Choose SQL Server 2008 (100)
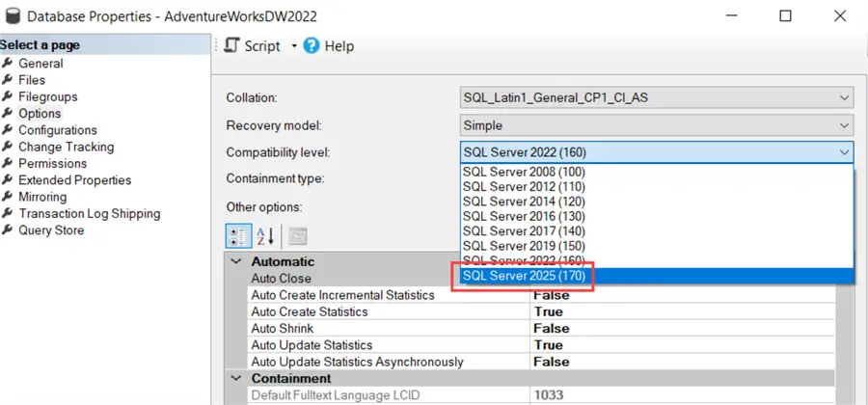The height and width of the screenshot is (405, 868). point(656,172)
